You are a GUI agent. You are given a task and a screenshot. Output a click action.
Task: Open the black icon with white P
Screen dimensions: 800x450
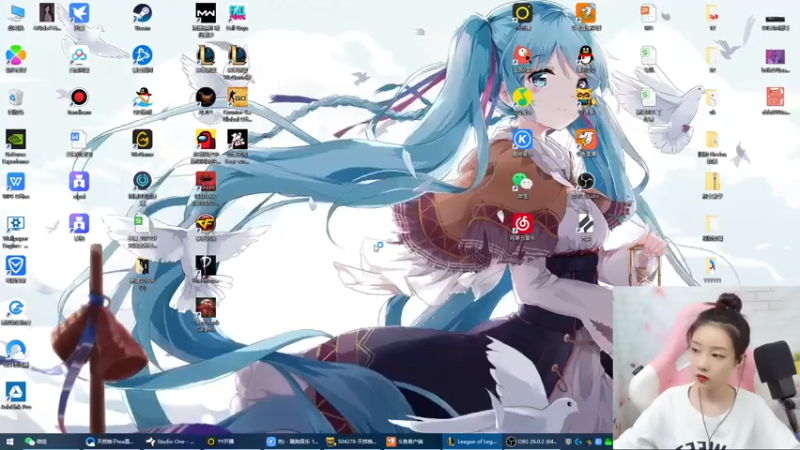pyautogui.click(x=206, y=266)
